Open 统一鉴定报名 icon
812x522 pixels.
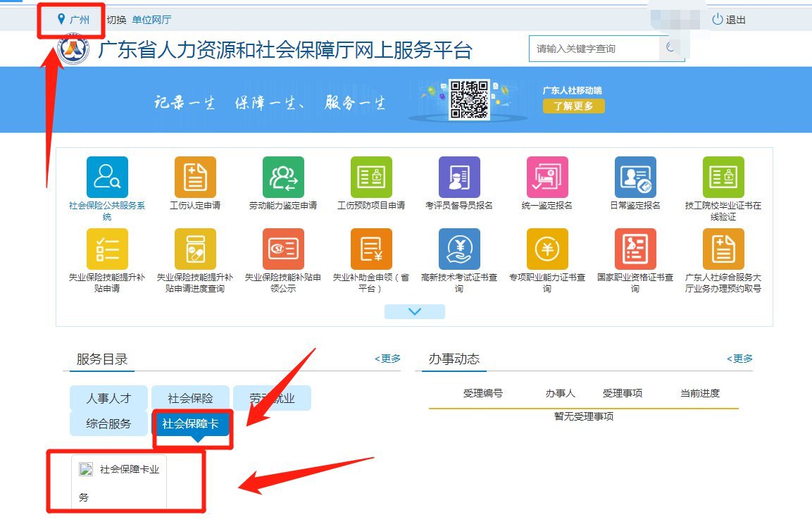tap(547, 178)
